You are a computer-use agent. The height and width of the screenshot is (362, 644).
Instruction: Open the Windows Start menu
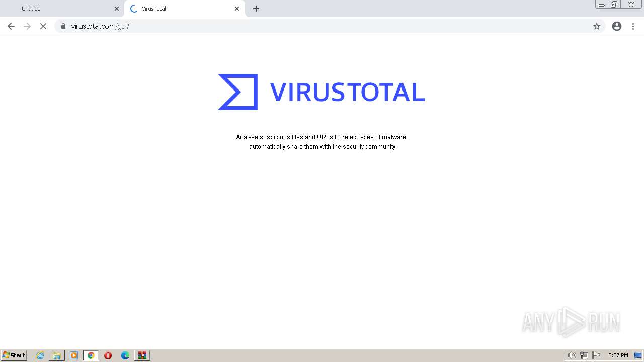(x=14, y=355)
